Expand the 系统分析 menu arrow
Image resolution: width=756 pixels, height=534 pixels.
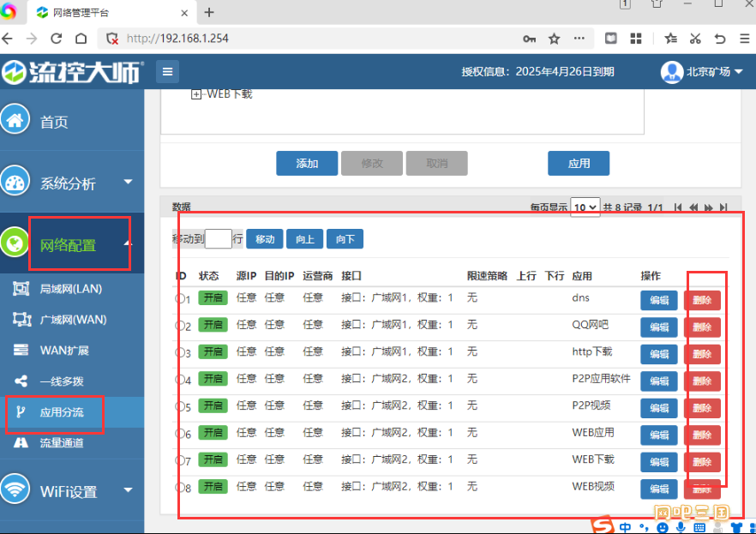128,182
